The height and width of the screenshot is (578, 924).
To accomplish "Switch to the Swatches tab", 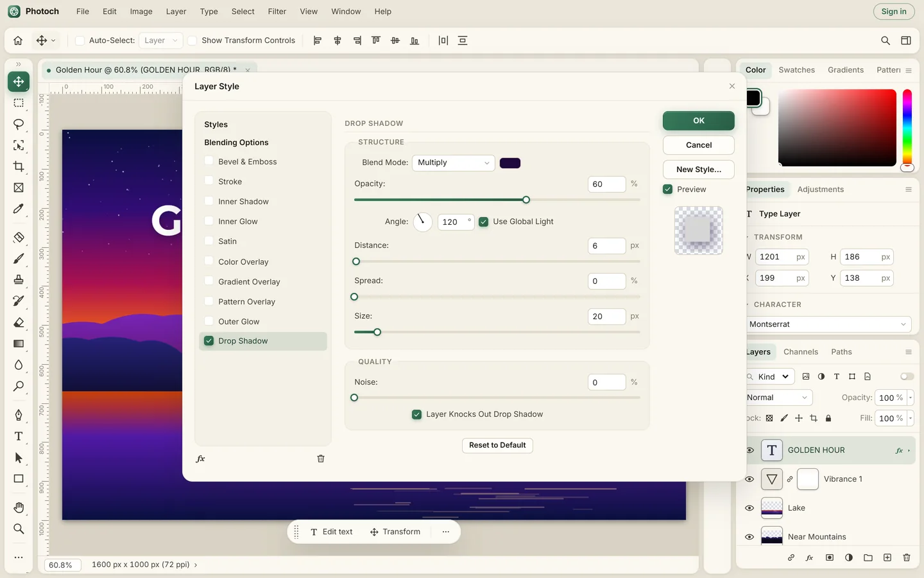I will (796, 70).
